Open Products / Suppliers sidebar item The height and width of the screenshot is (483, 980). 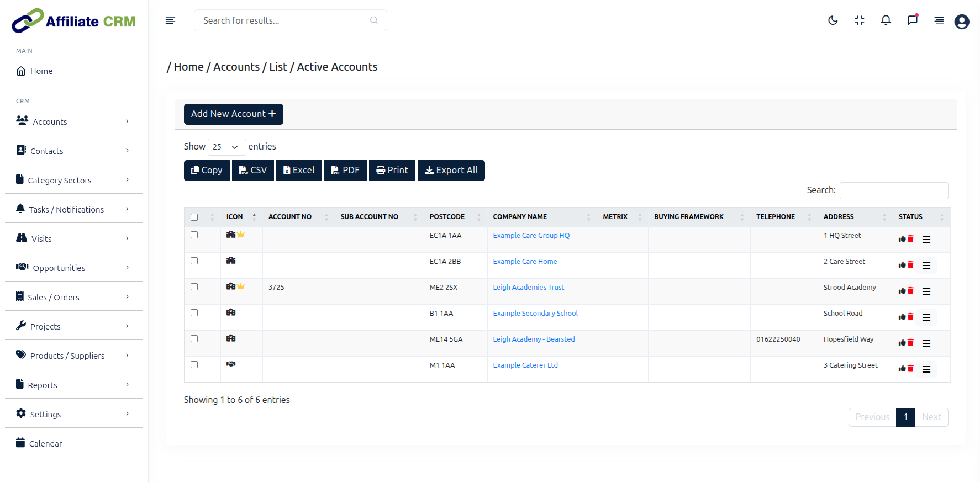pyautogui.click(x=73, y=355)
